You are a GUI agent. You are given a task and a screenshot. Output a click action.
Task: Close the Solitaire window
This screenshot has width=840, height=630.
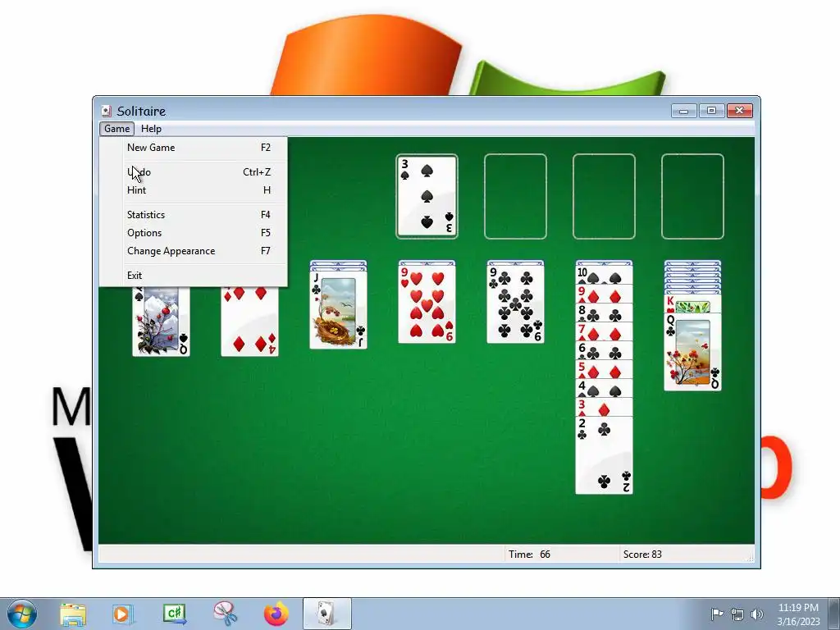[740, 111]
